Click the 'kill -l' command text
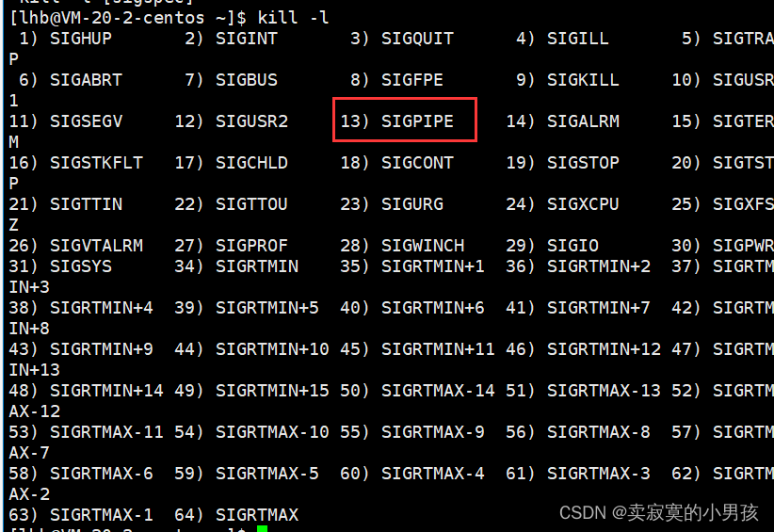 pos(293,18)
